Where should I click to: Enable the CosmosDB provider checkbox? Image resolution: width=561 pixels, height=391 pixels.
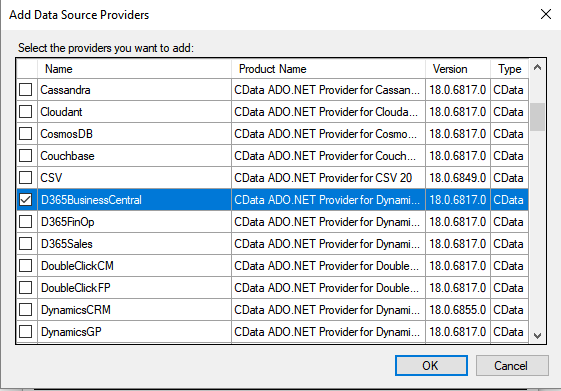click(25, 133)
